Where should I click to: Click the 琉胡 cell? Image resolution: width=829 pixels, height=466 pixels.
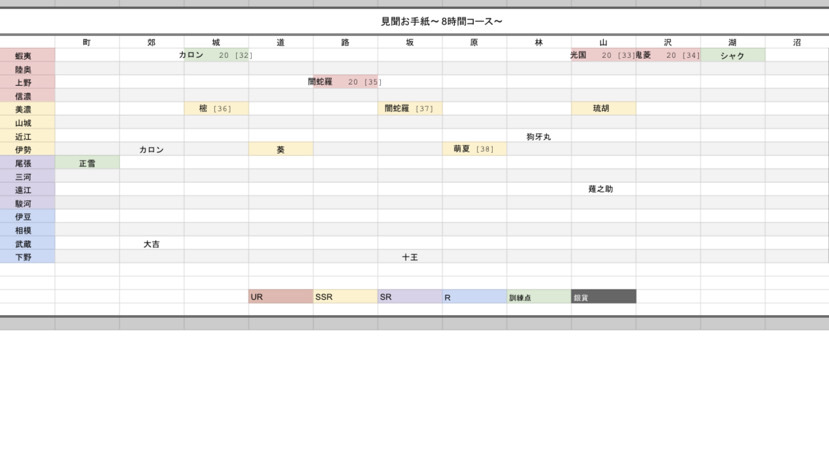(603, 108)
